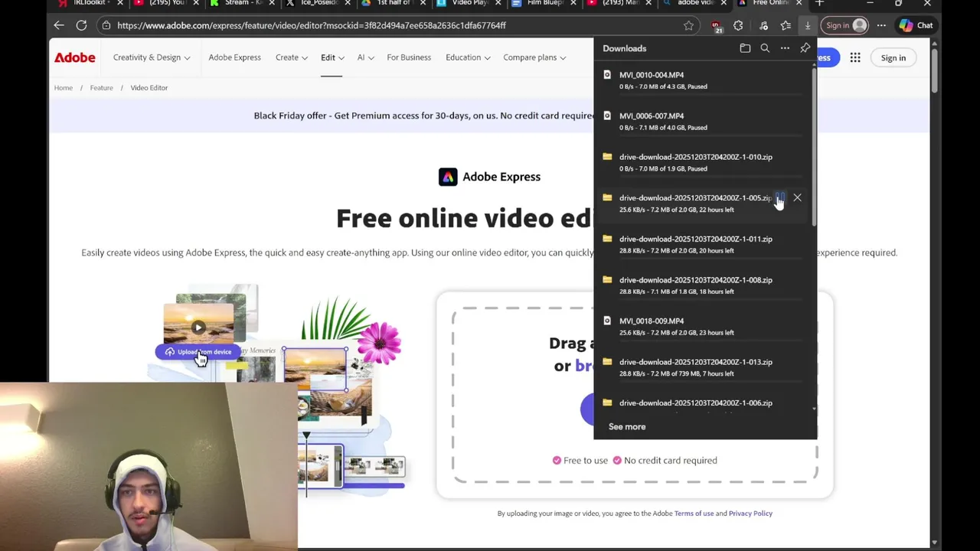Select drive-download 1-011.zip entry
The width and height of the screenshot is (980, 551).
(x=702, y=244)
